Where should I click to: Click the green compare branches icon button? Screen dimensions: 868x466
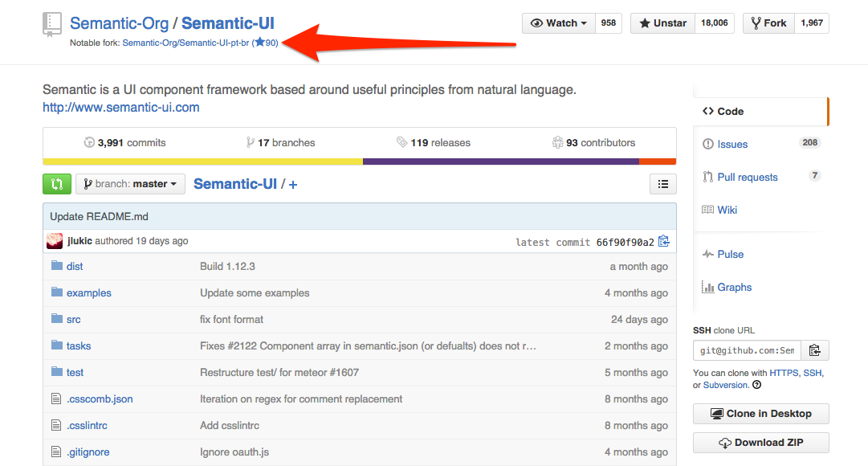(57, 184)
